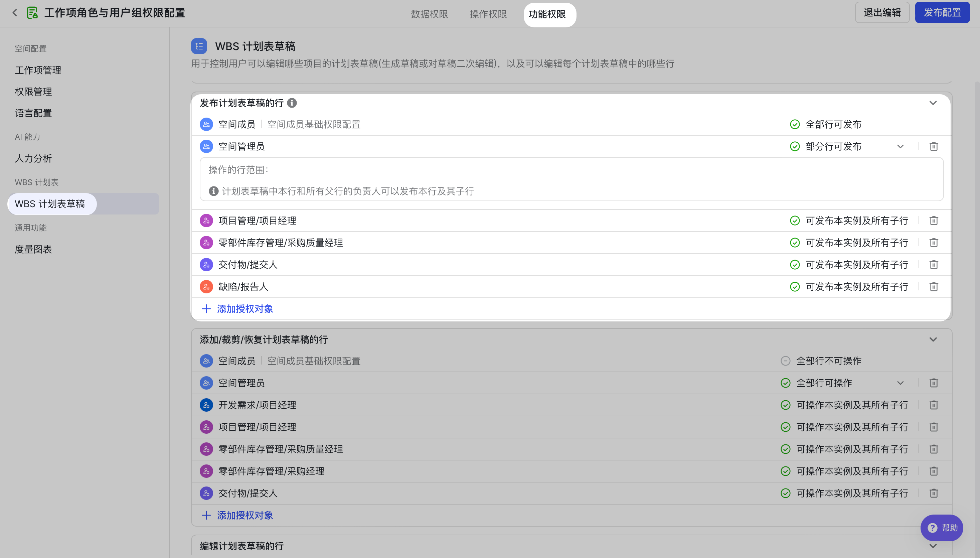Click the 开发需求/项目经理 role avatar icon
Viewport: 980px width, 558px height.
[206, 405]
